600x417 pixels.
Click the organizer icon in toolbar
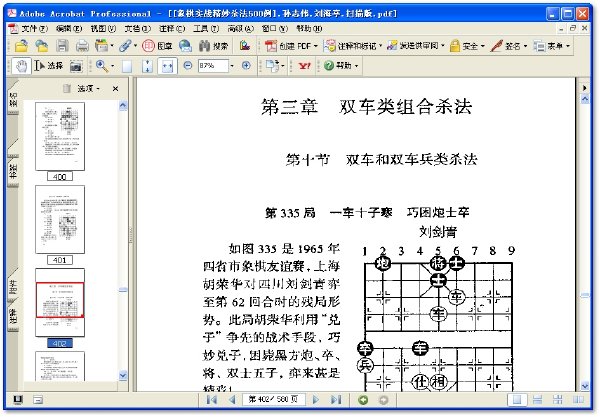(x=104, y=46)
